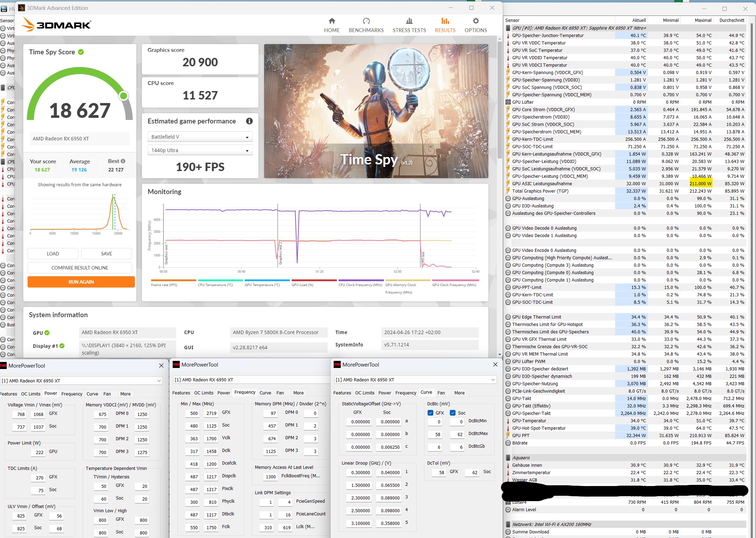The width and height of the screenshot is (756, 538).
Task: Click the Best score info icon
Action: tap(123, 161)
